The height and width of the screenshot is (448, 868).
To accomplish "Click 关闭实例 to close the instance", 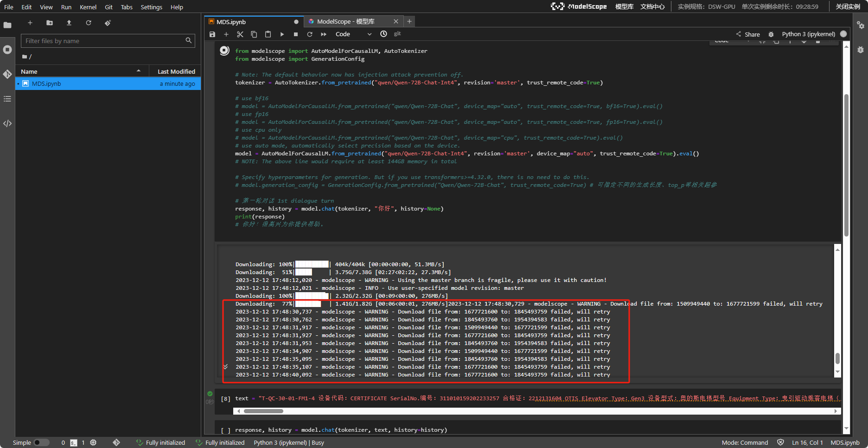I will click(x=848, y=6).
